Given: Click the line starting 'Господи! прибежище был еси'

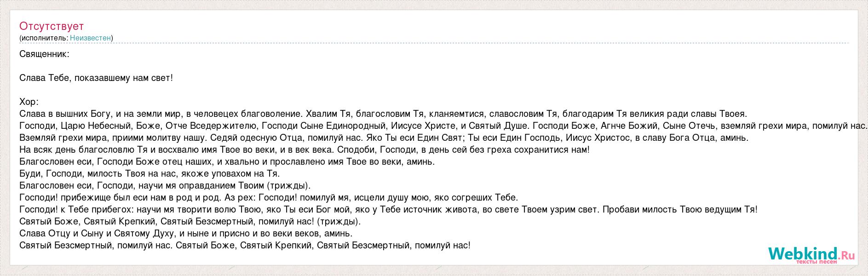Looking at the screenshot, I should point(269,197).
